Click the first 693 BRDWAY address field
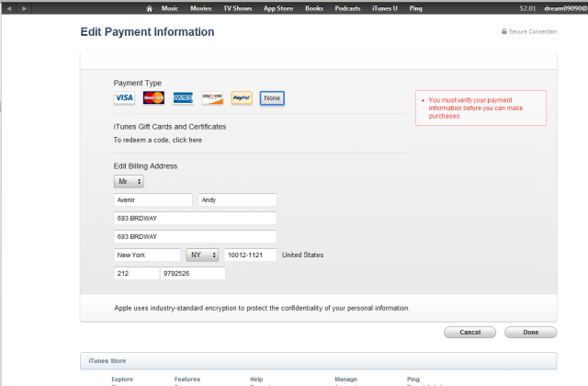 click(196, 219)
